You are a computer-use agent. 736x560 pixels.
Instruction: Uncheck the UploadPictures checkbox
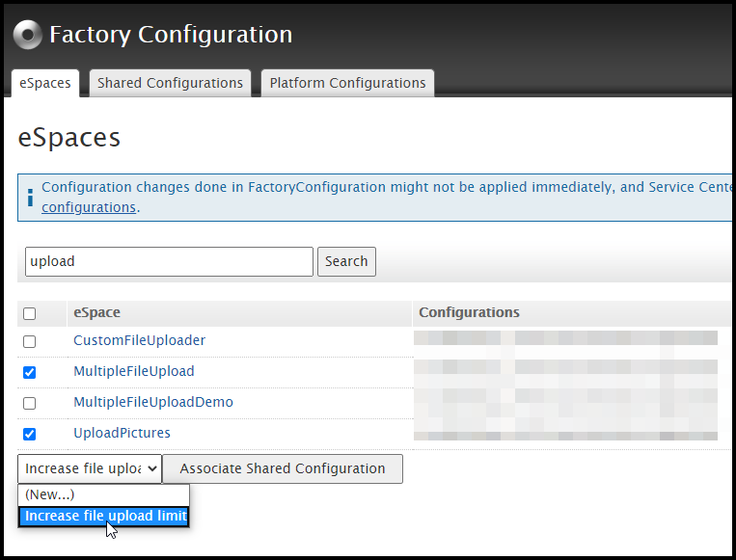pos(30,434)
